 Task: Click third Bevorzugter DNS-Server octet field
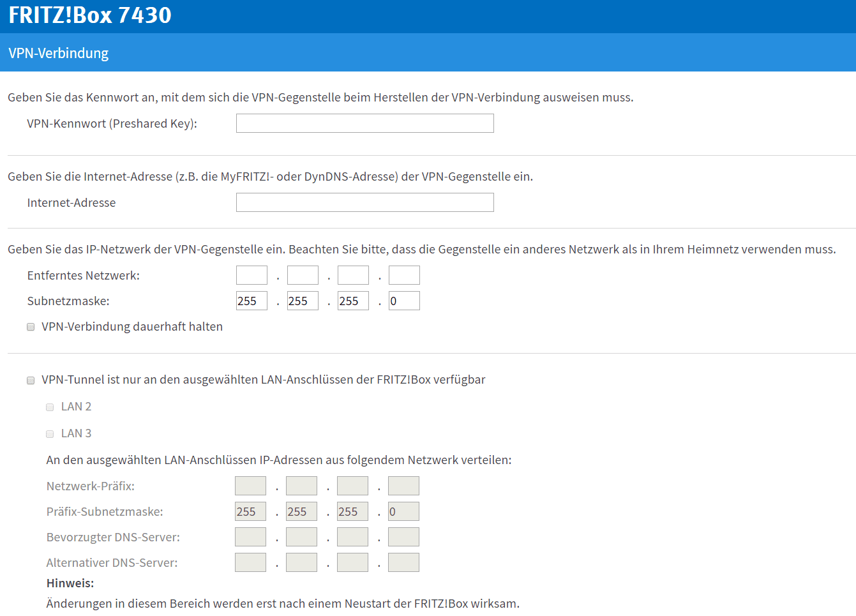(352, 537)
